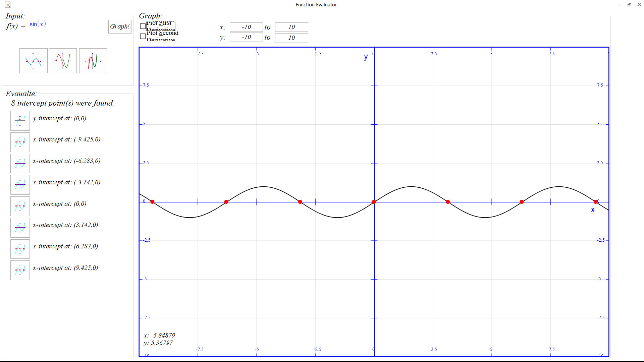Click the y minimum range field
This screenshot has height=362, width=644.
click(246, 38)
